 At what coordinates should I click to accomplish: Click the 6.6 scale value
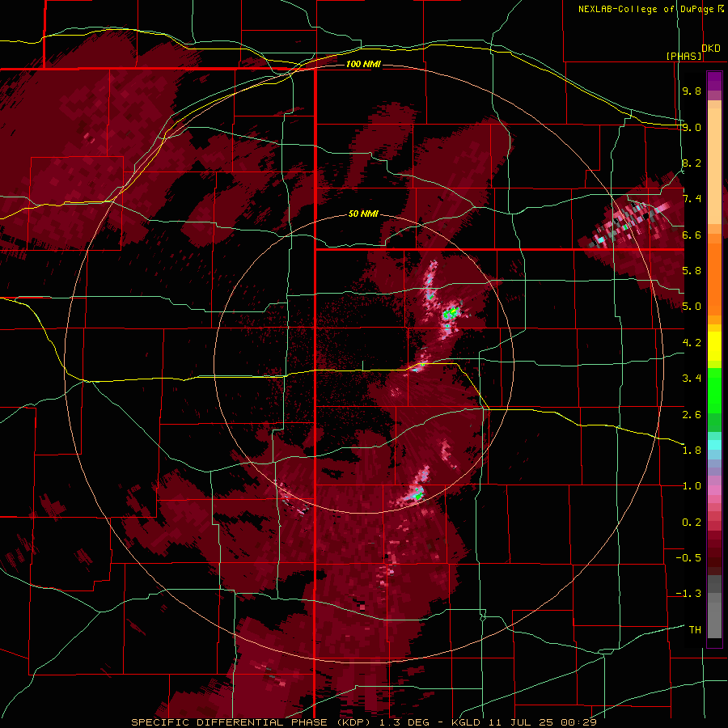tap(692, 235)
